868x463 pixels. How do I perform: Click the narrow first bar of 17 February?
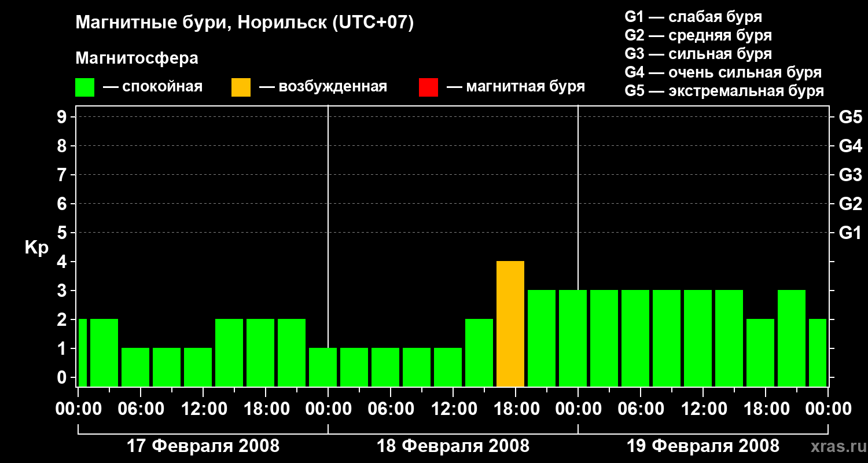83,352
